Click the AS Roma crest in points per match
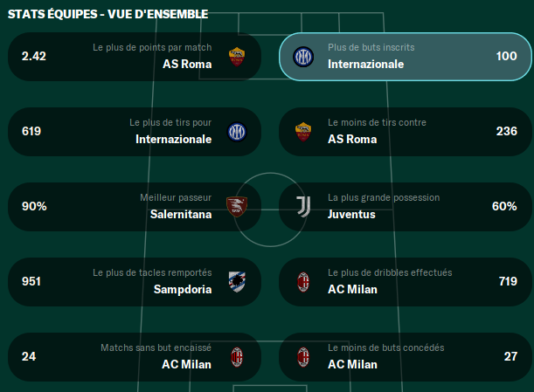The image size is (534, 392). click(x=237, y=57)
